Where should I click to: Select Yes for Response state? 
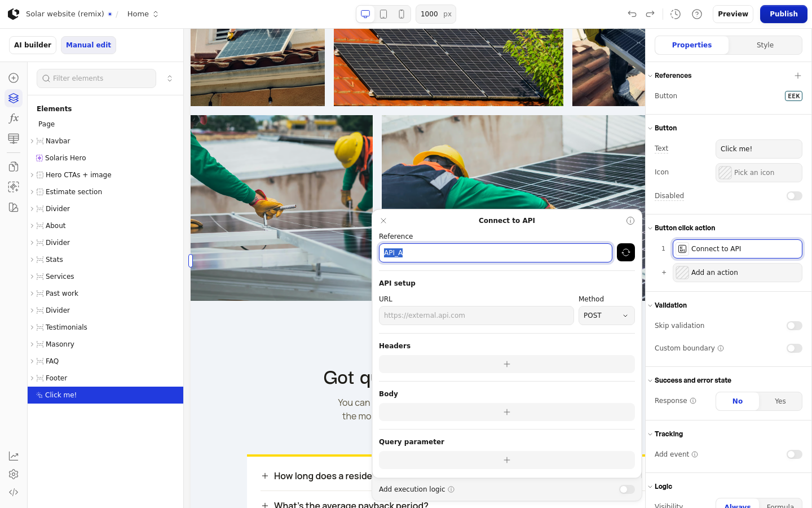(780, 401)
